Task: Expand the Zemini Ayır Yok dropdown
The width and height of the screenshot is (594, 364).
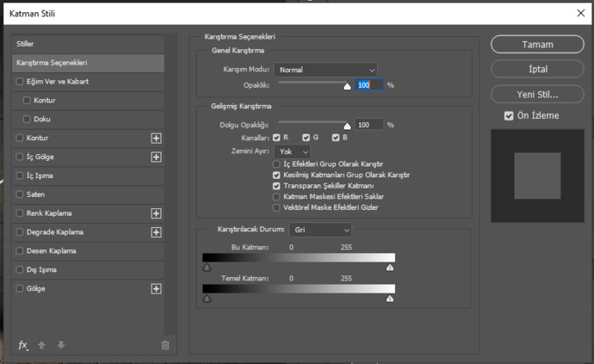Action: tap(292, 151)
